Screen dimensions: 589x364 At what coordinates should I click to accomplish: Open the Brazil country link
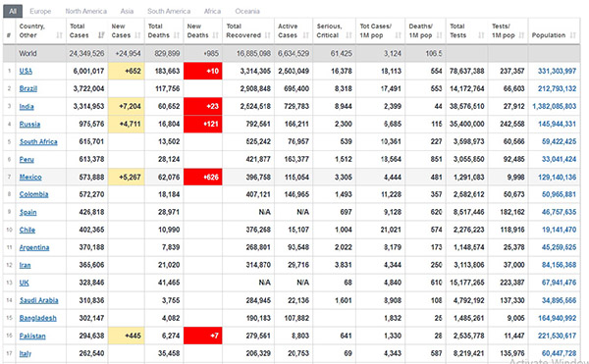[28, 88]
